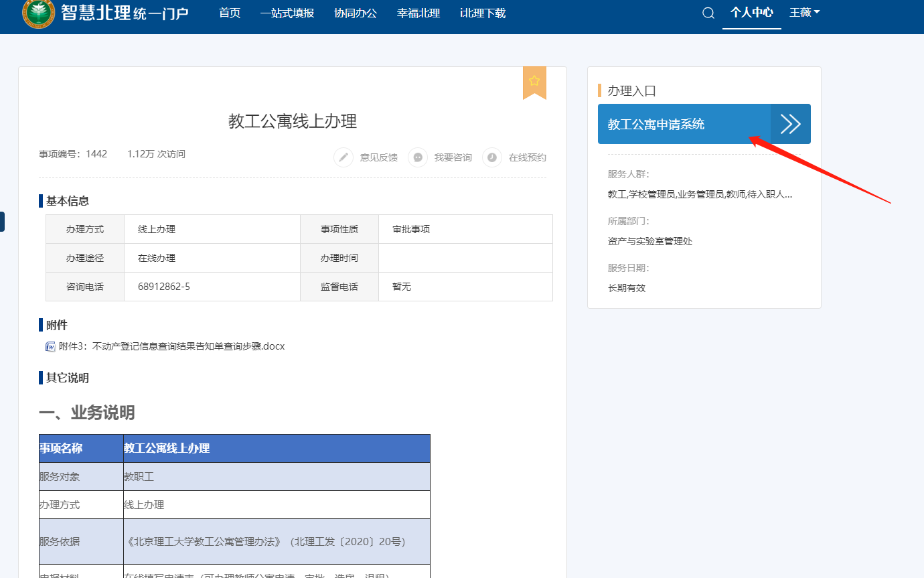Open the 王薇 user dropdown menu
This screenshot has height=578, width=924.
pos(804,13)
